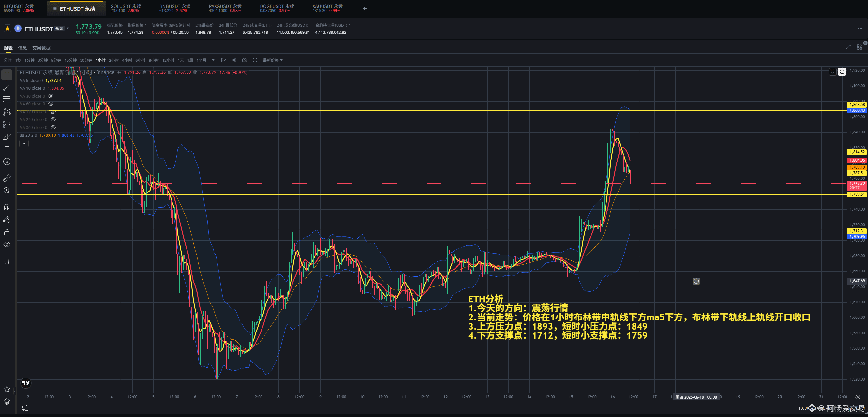The image size is (868, 417).
Task: Open the chart indicators icon
Action: (223, 60)
